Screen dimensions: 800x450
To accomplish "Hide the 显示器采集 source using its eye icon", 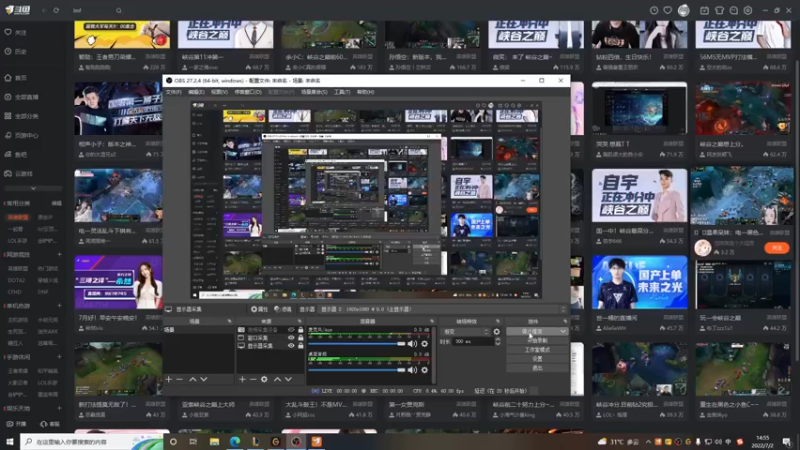I will click(291, 345).
